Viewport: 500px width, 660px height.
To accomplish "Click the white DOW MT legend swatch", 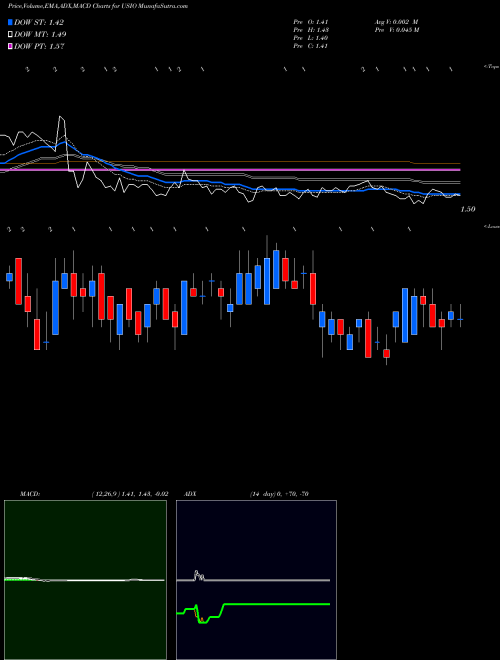I will point(10,35).
